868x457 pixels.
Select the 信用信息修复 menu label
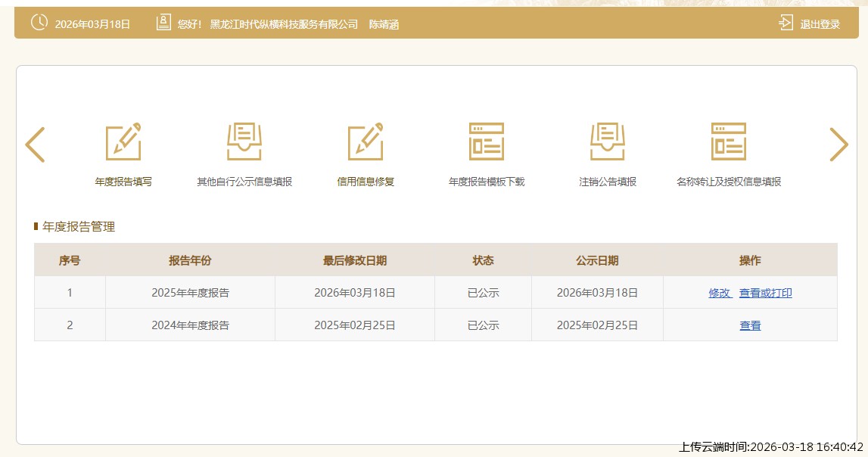point(366,182)
